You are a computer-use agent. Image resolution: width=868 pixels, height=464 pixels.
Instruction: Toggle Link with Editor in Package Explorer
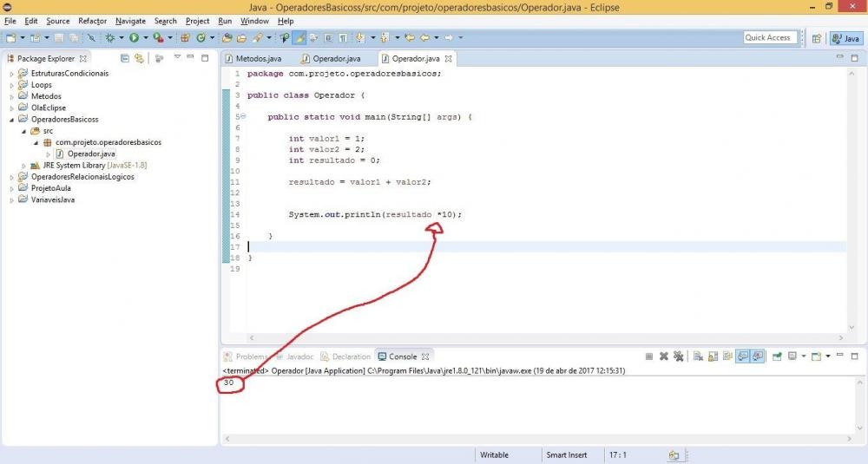click(139, 58)
